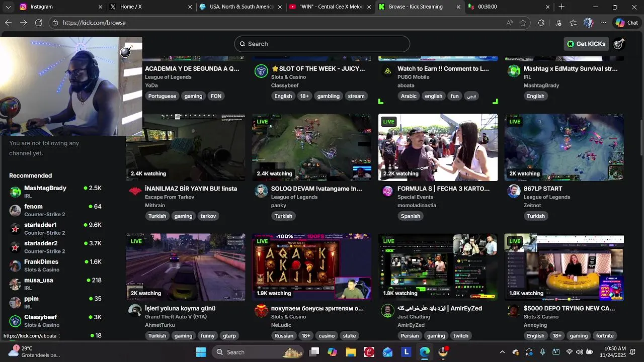Switch to the 00:30:00 timer tab

point(508,7)
